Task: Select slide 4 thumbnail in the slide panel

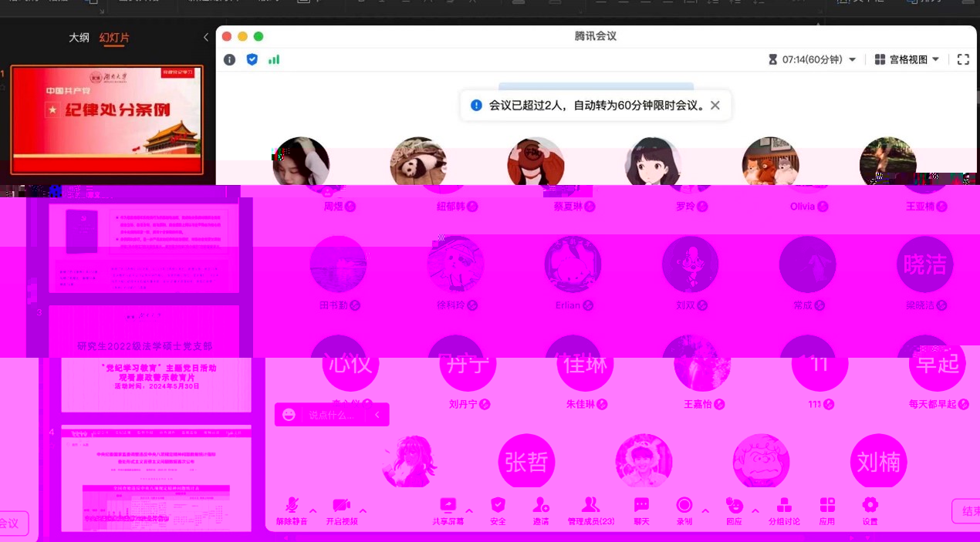Action: click(x=156, y=478)
